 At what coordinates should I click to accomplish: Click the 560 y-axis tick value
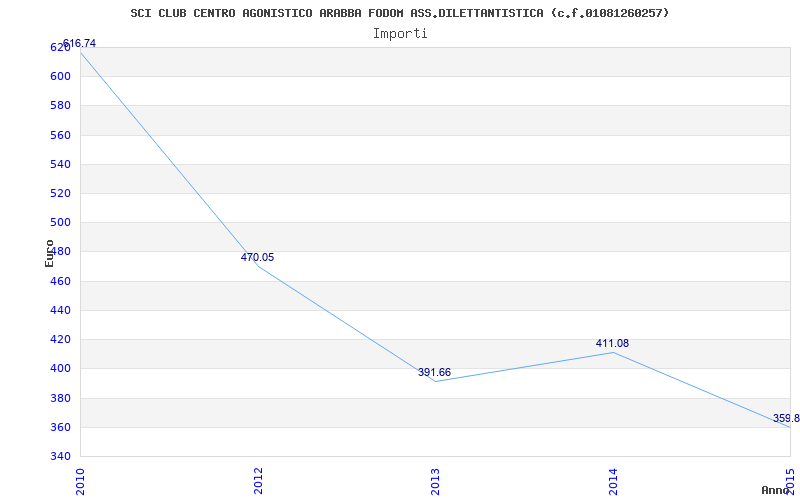(60, 135)
